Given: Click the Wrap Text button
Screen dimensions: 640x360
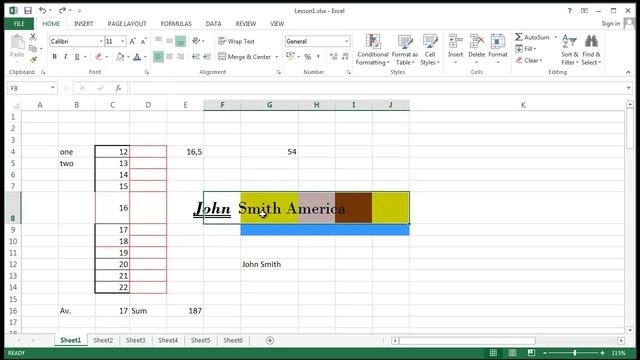Looking at the screenshot, I should coord(236,41).
